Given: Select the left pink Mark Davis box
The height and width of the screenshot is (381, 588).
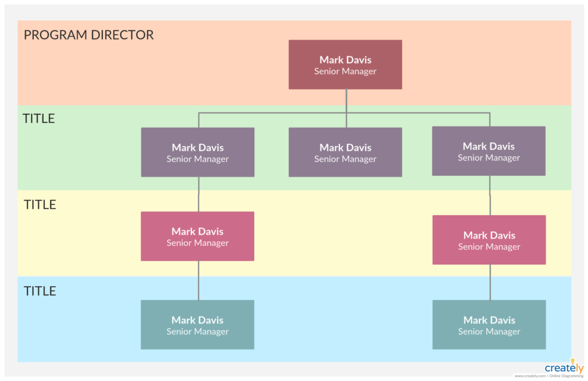Looking at the screenshot, I should pyautogui.click(x=198, y=236).
